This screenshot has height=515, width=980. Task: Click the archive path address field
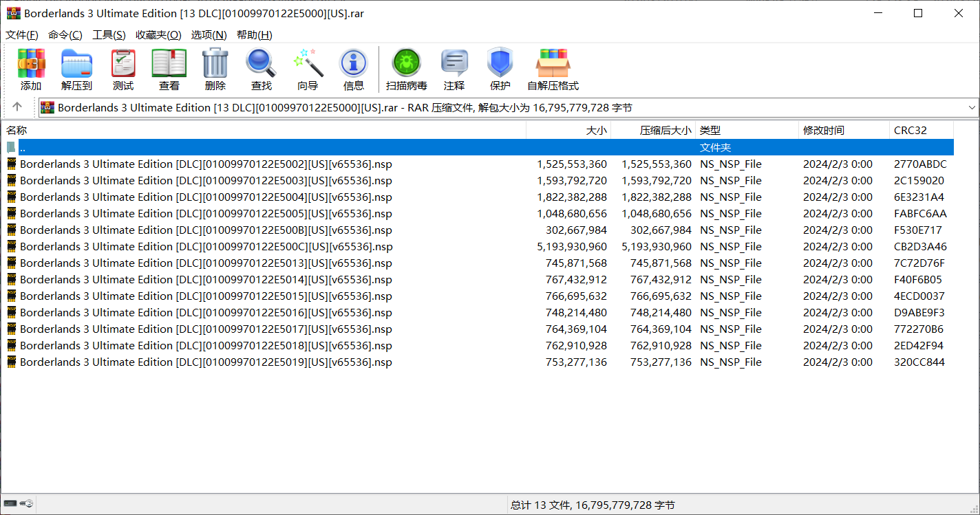click(509, 107)
